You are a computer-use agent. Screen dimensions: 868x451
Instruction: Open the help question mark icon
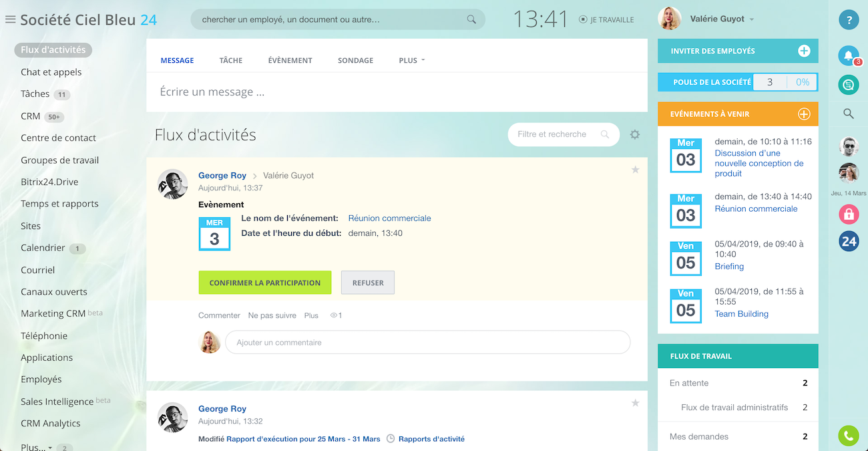(x=849, y=20)
